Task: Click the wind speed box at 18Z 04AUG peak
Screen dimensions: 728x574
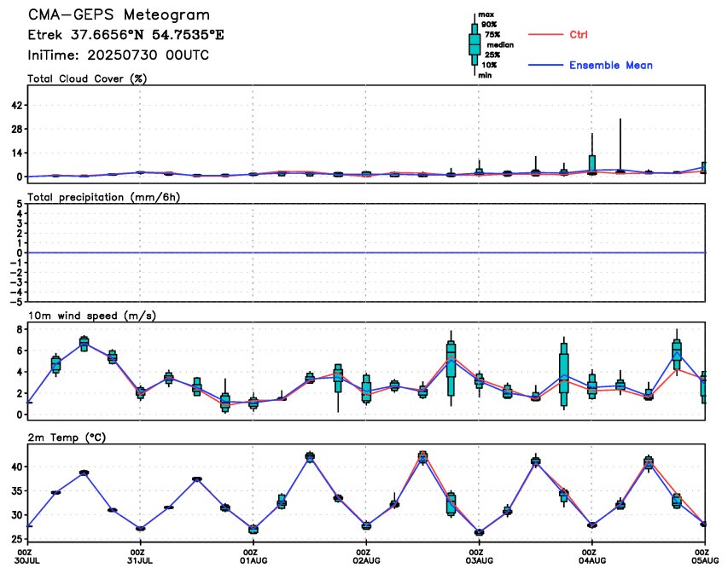Action: coord(677,355)
